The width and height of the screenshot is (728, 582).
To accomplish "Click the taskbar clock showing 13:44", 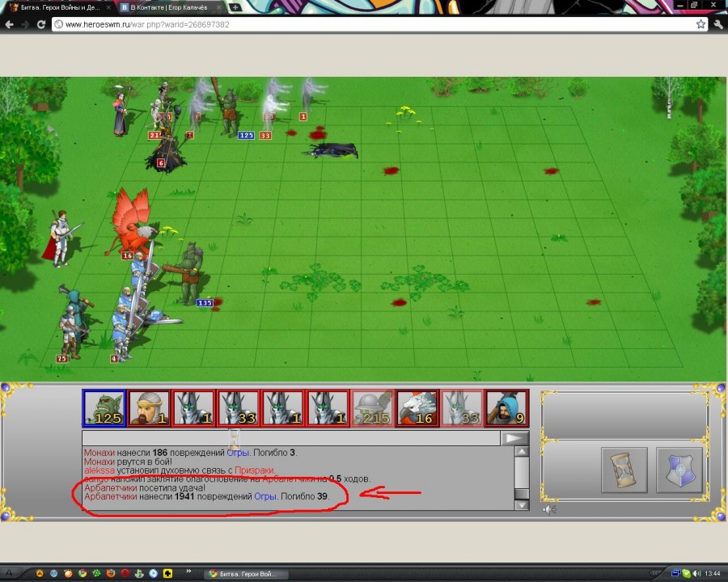I will (713, 574).
